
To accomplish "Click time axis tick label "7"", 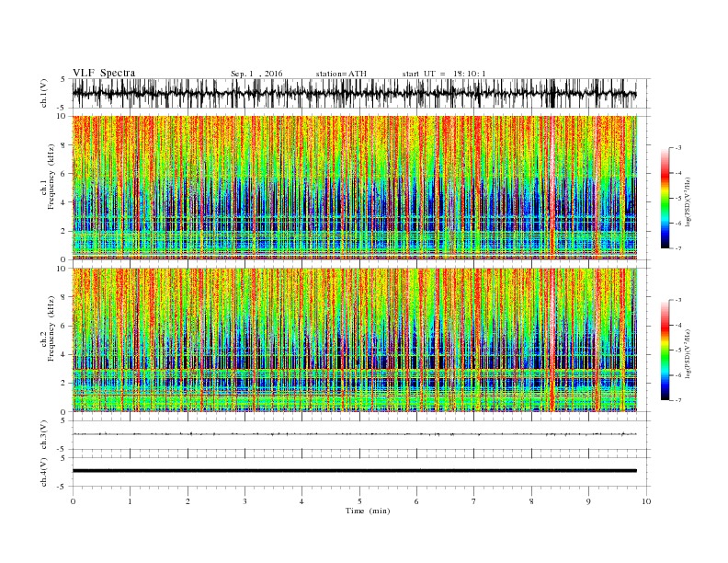I will point(474,501).
